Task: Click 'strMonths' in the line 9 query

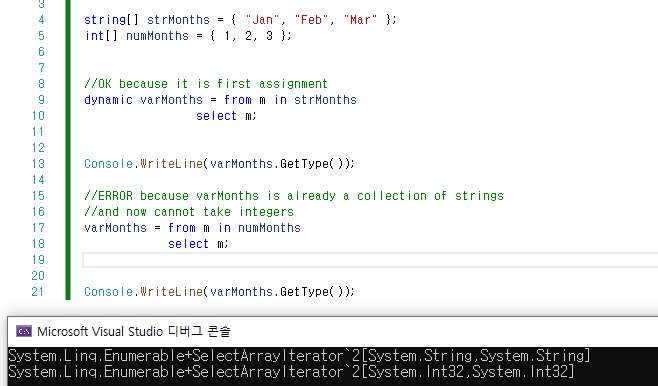Action: (325, 100)
